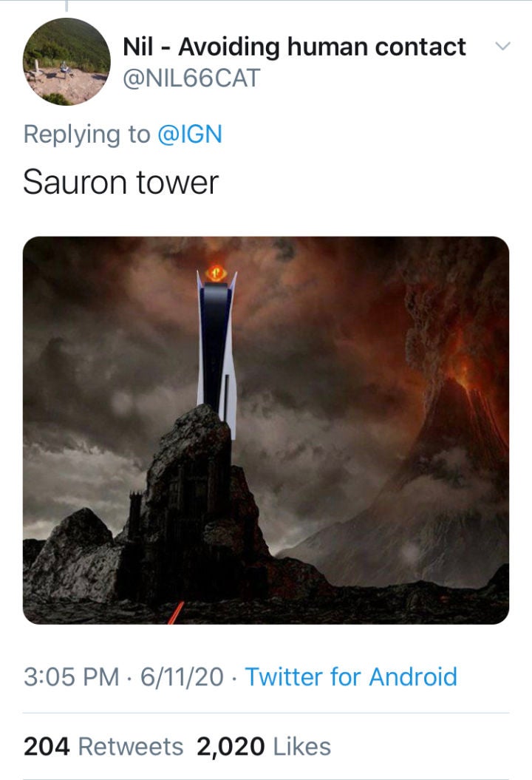Viewport: 532px width, 780px height.
Task: Open the tweet options chevron menu
Action: (502, 47)
